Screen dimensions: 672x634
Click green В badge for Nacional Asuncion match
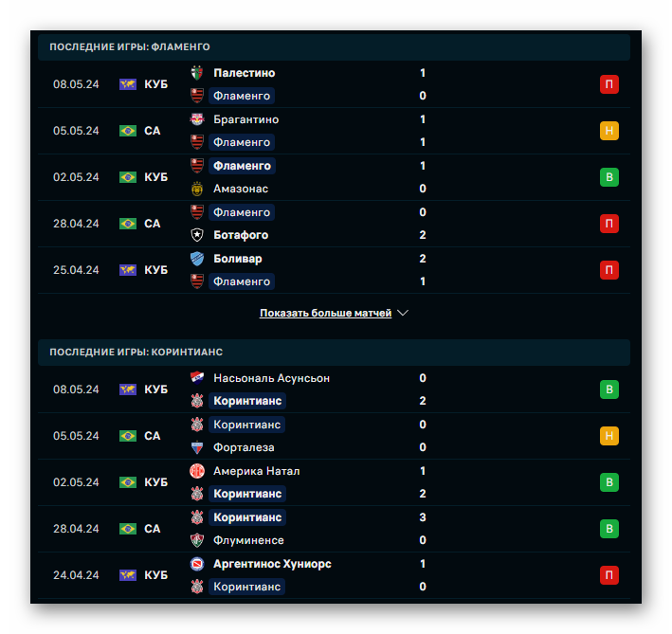coord(609,389)
